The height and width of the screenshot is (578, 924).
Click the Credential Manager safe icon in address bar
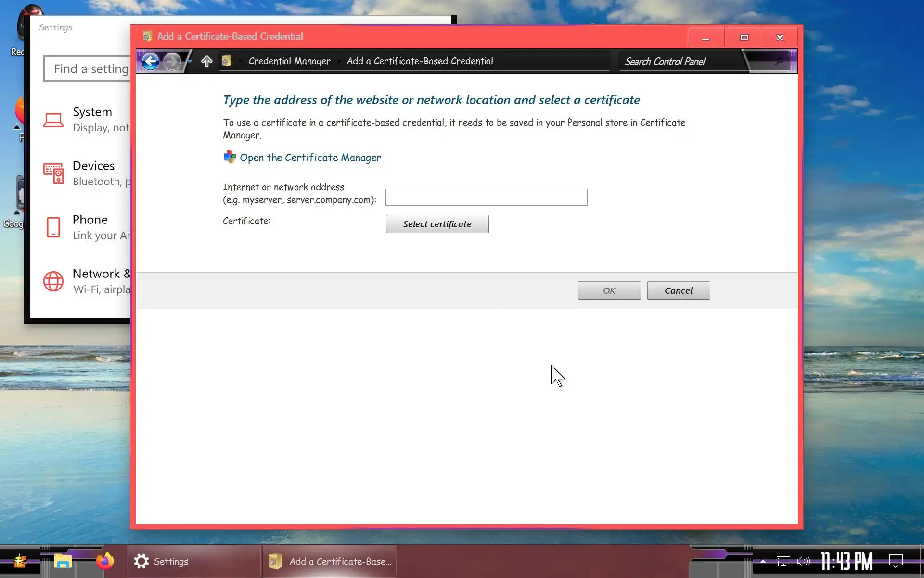click(x=227, y=61)
